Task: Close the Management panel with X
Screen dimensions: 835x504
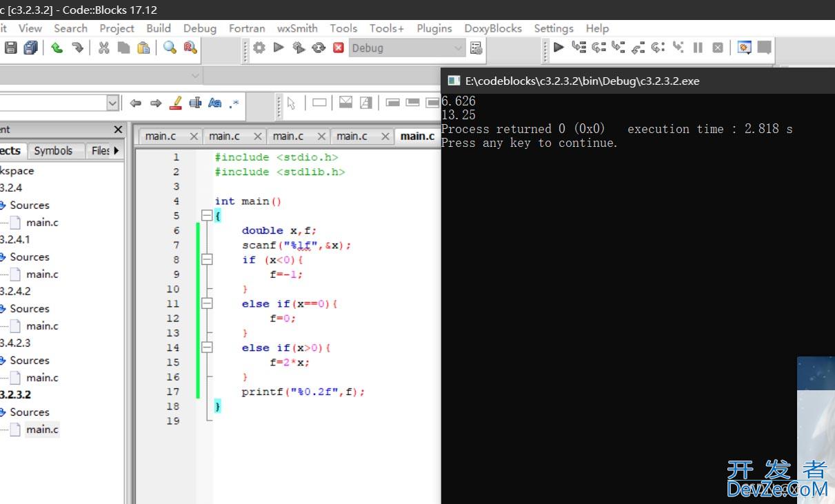Action: point(118,130)
